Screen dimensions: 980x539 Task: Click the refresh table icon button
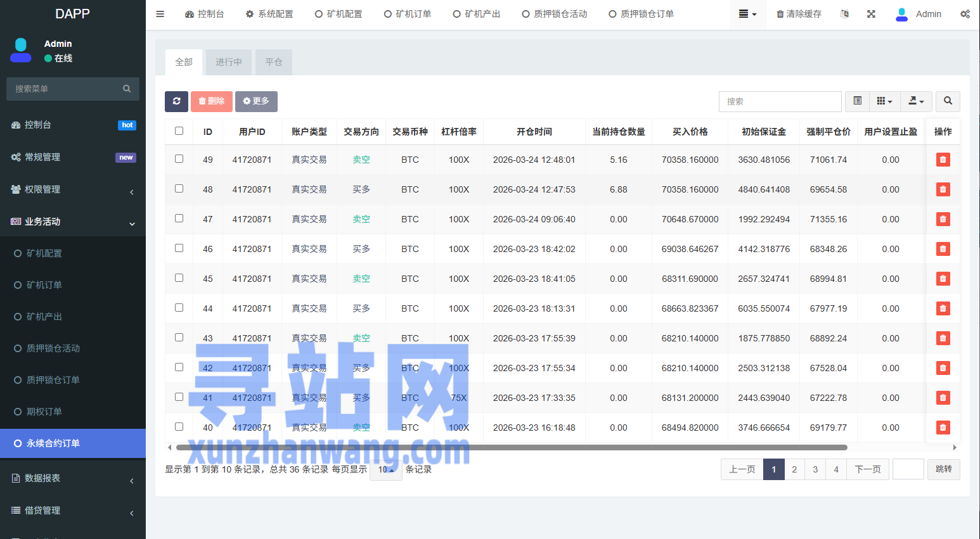tap(176, 101)
